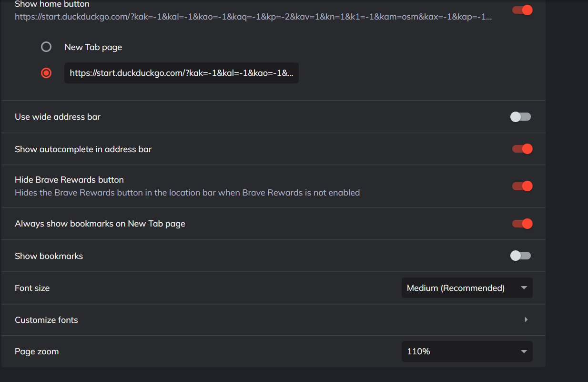
Task: Click the caret icon in the Page zoom box
Action: (x=524, y=351)
